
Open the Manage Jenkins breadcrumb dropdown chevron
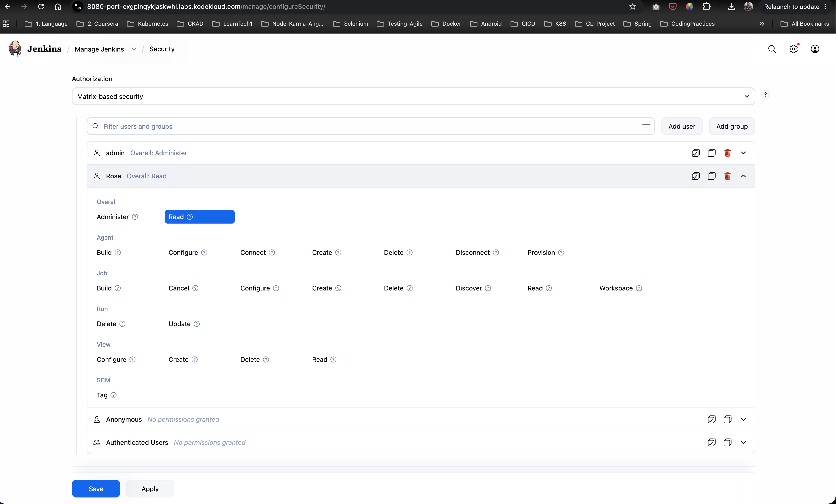tap(134, 49)
